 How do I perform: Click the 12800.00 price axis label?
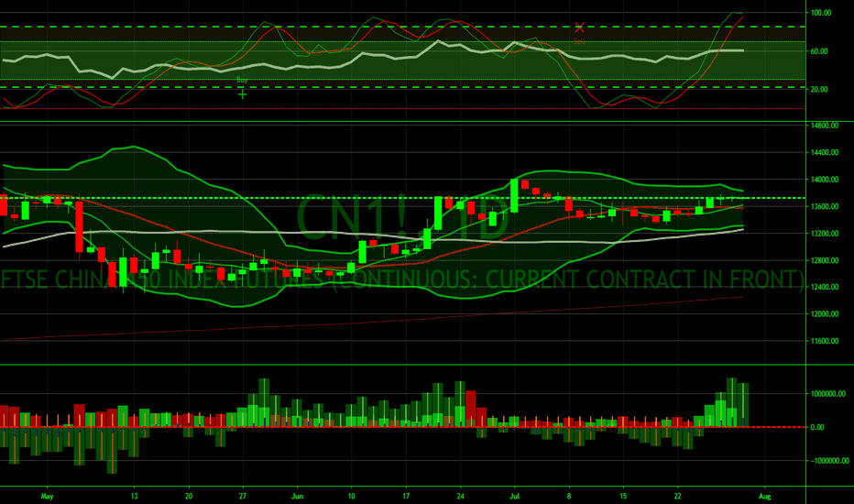[825, 260]
